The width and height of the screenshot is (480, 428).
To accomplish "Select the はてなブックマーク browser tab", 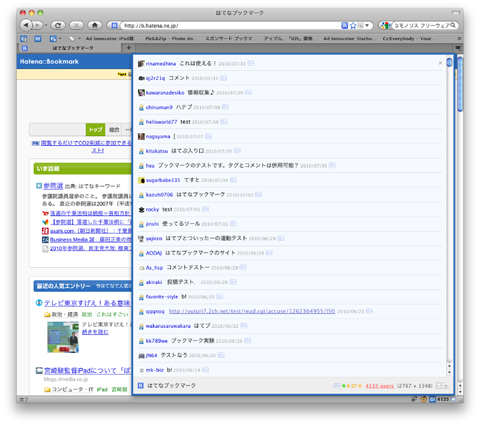I will (x=70, y=48).
